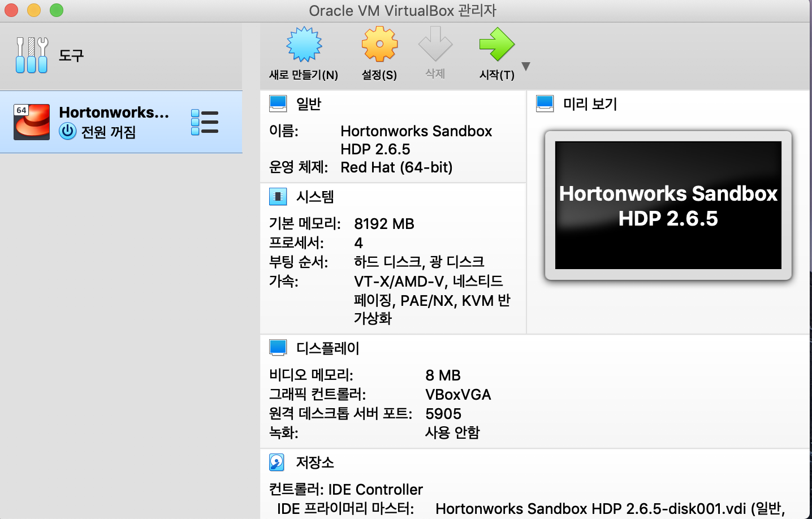Click the Red Hat (64-bit) value
The width and height of the screenshot is (812, 519).
click(396, 167)
